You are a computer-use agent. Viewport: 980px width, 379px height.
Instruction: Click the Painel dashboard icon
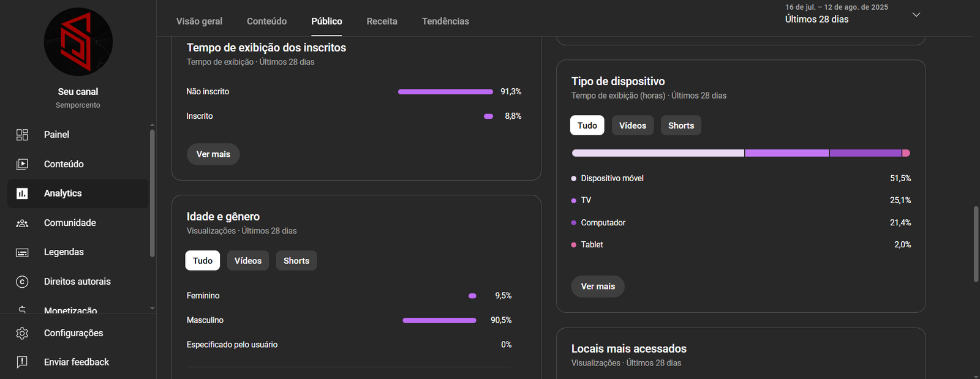point(22,135)
